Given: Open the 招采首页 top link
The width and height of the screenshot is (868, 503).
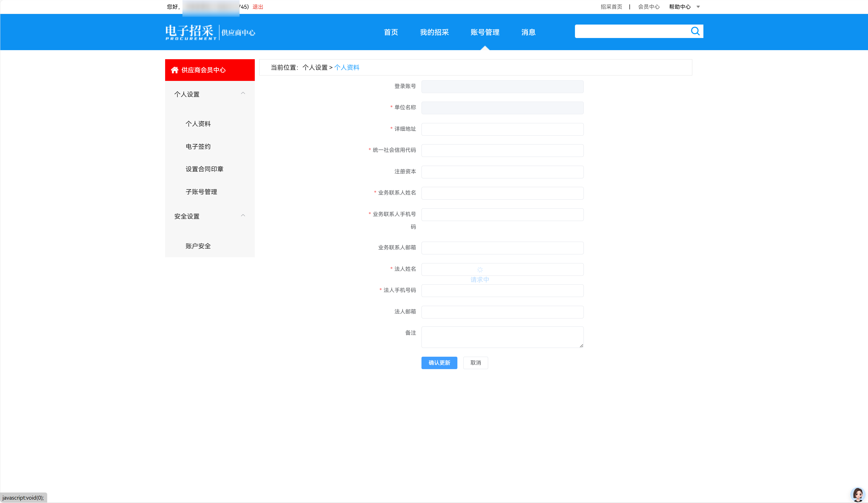Looking at the screenshot, I should (x=611, y=7).
